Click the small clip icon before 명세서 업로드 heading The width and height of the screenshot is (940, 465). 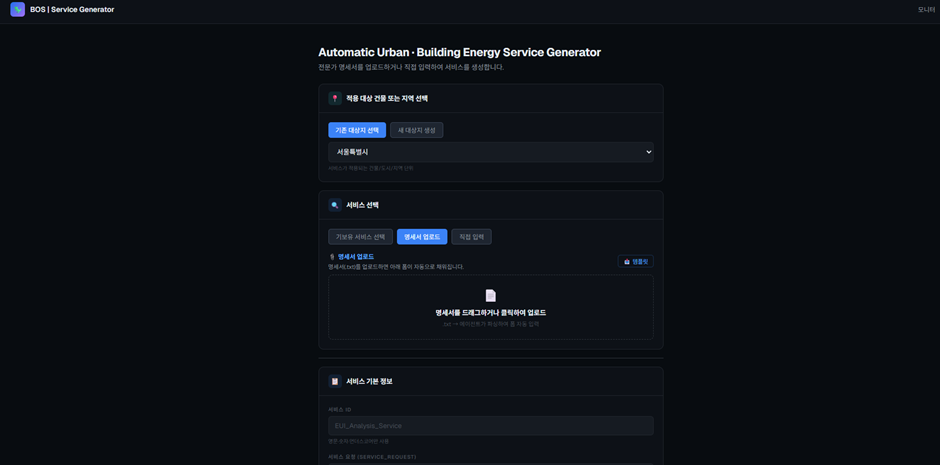[x=332, y=256]
